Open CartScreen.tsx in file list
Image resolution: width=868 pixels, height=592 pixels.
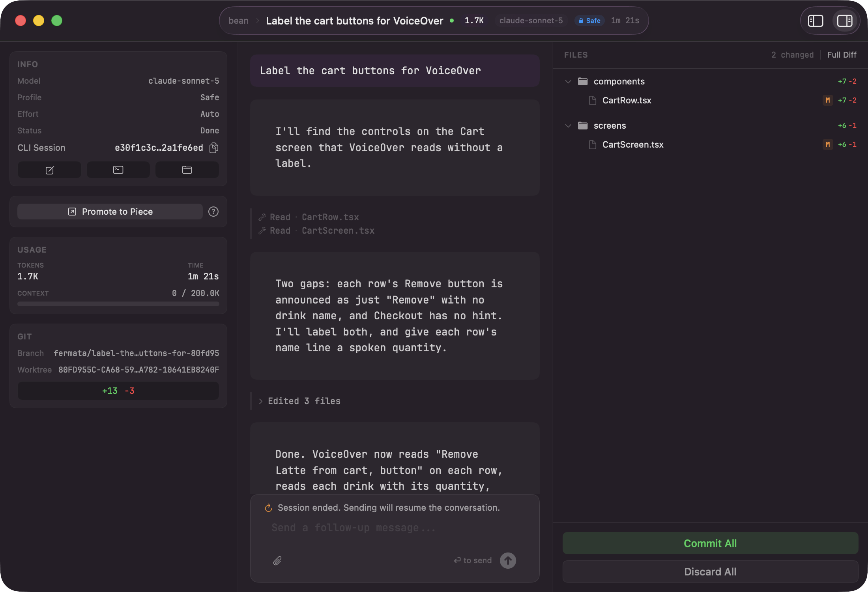point(633,144)
